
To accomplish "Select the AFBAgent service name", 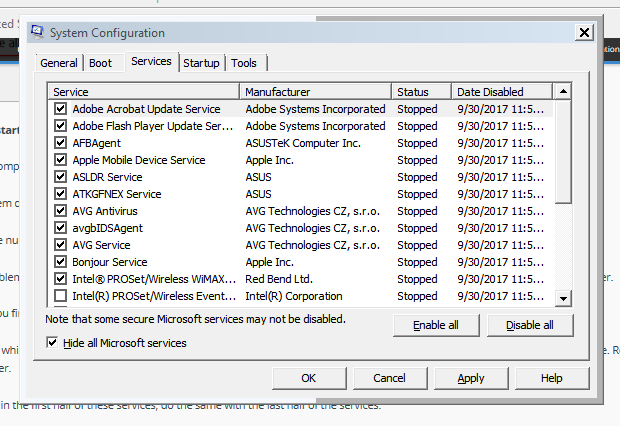I will [x=96, y=143].
